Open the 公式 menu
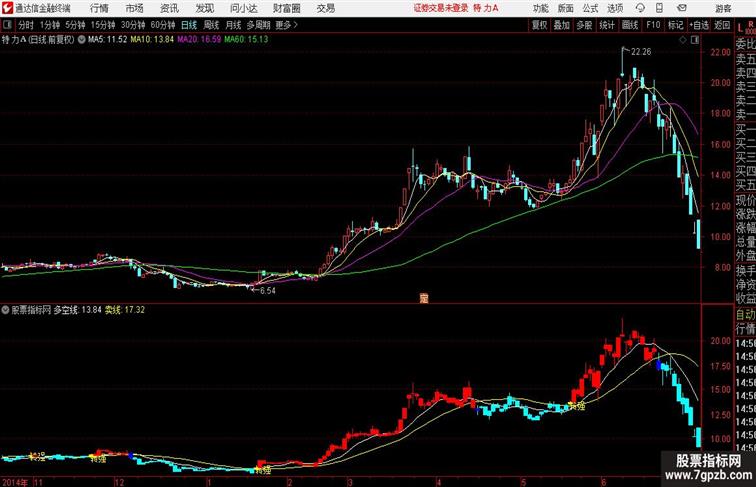This screenshot has width=756, height=487. [x=590, y=8]
